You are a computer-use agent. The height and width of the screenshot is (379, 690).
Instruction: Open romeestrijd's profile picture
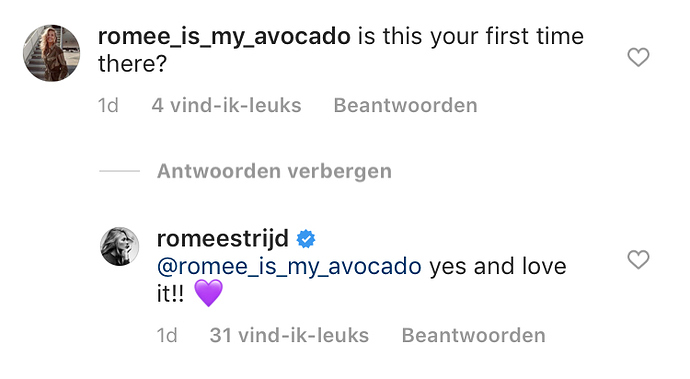coord(120,247)
